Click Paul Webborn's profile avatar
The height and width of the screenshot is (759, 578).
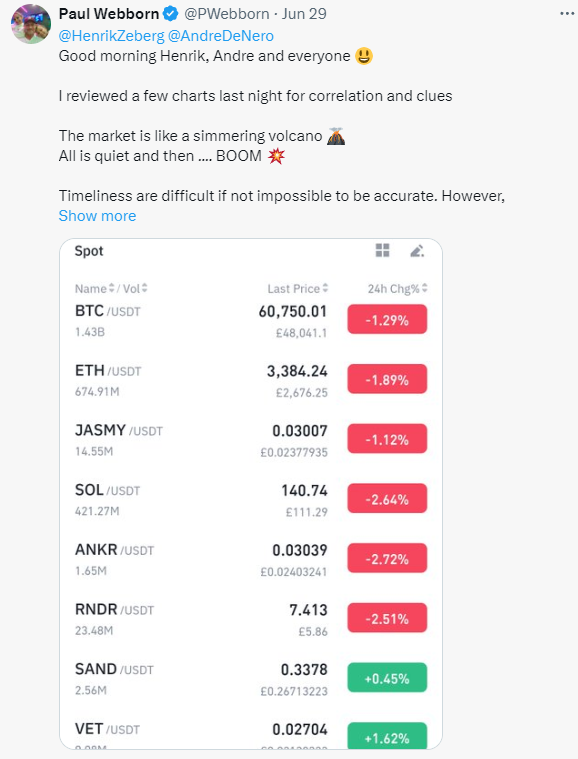tap(30, 24)
